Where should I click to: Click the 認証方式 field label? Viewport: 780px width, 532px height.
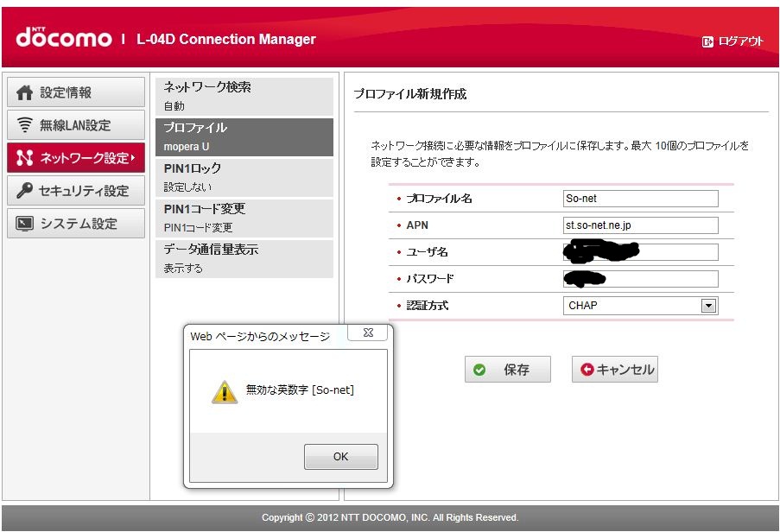click(428, 306)
